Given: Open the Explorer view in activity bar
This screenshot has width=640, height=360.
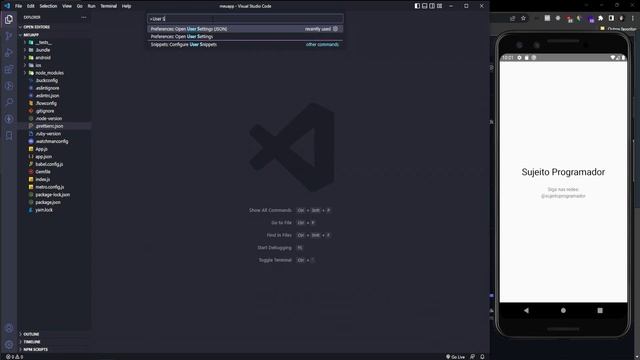Looking at the screenshot, I should click(x=9, y=20).
